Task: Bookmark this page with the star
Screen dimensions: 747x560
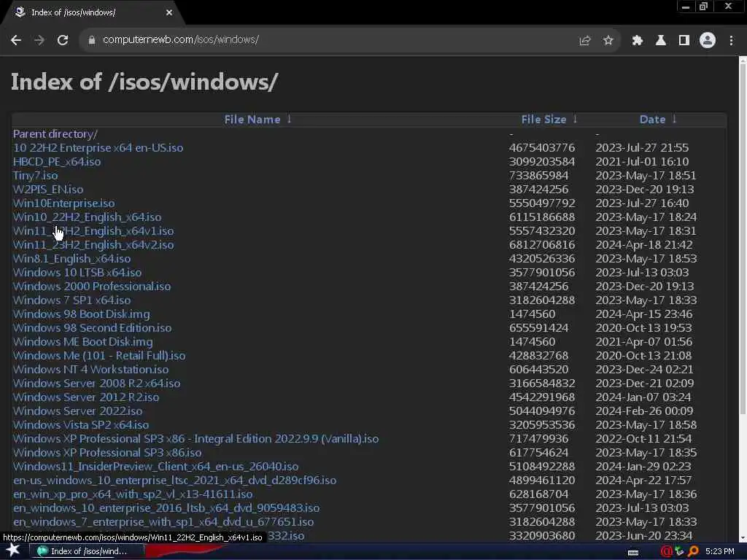Action: click(608, 41)
